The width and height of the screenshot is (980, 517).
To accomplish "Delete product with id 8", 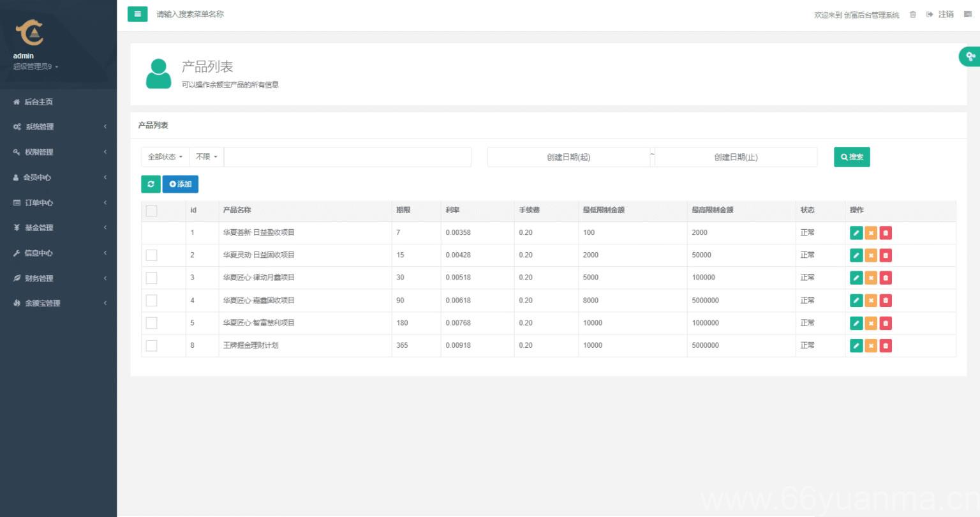I will 886,345.
